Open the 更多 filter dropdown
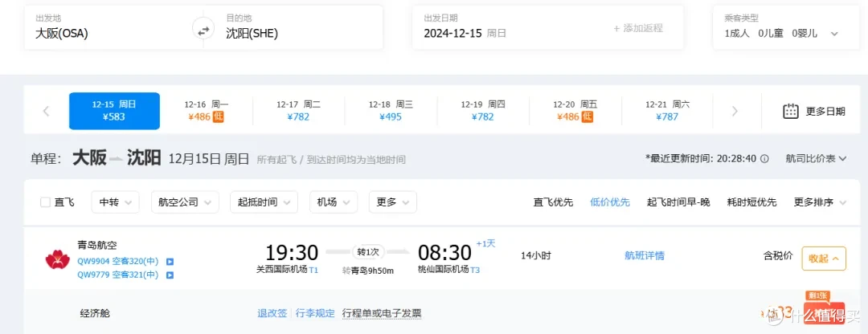 click(x=392, y=202)
